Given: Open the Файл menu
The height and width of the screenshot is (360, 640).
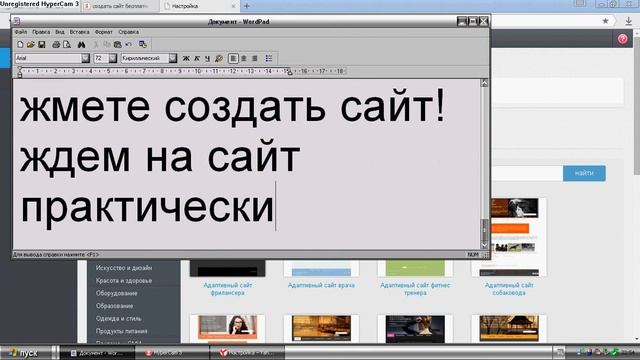Looking at the screenshot, I should pyautogui.click(x=21, y=32).
